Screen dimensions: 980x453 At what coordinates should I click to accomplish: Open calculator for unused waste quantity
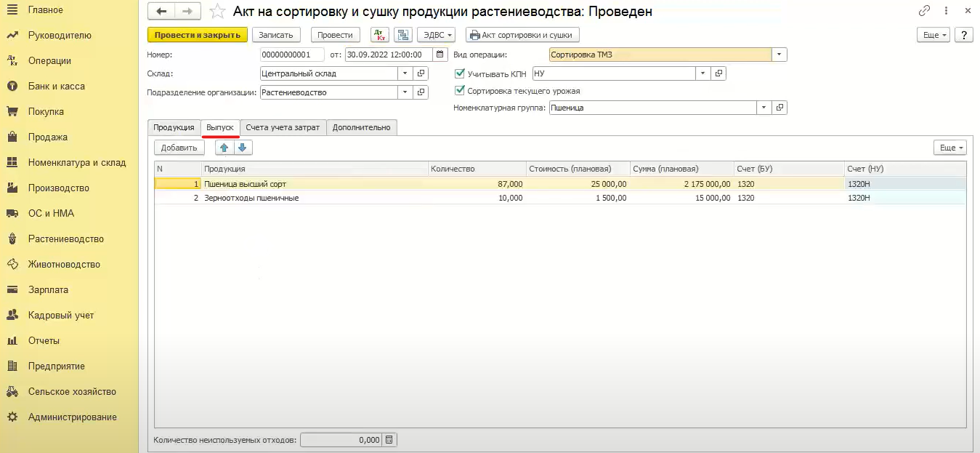pos(389,440)
